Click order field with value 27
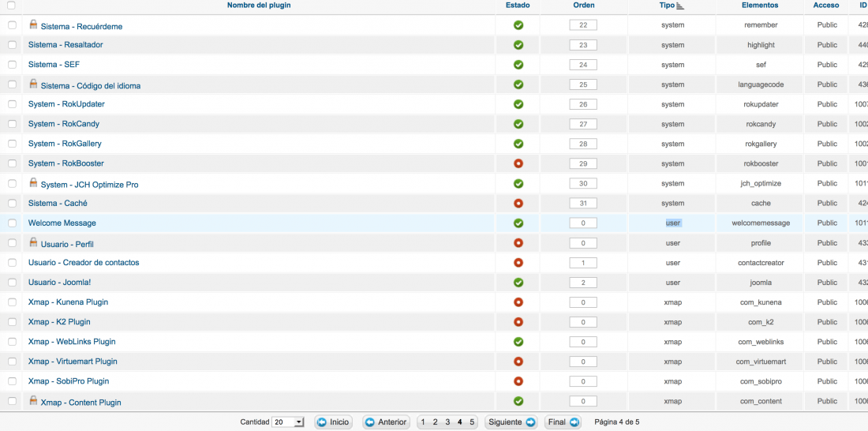This screenshot has width=868, height=431. click(583, 124)
